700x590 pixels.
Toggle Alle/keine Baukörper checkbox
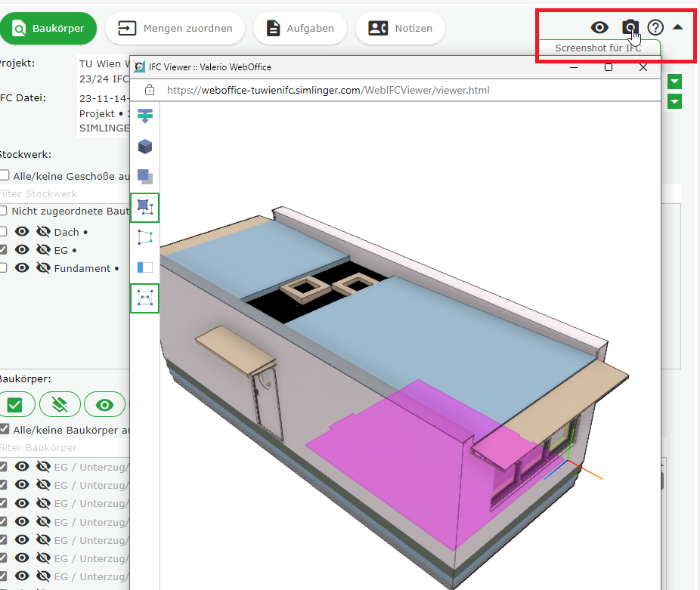click(x=5, y=429)
